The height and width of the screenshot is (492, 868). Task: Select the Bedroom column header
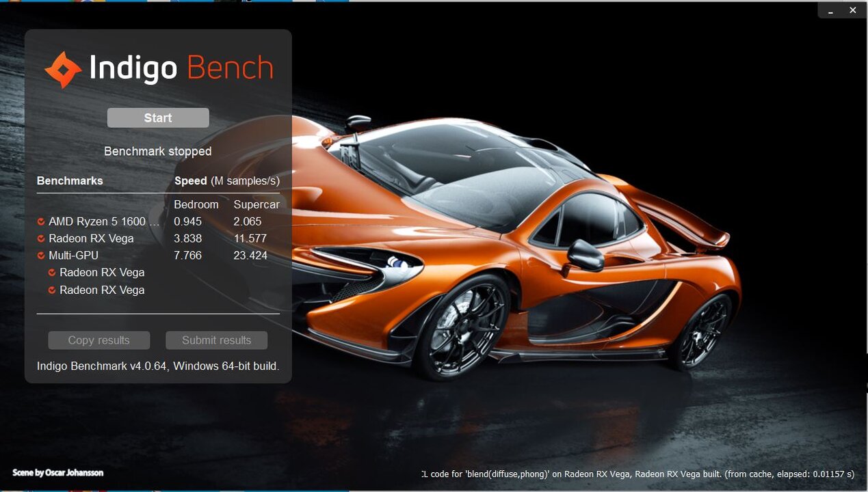196,204
